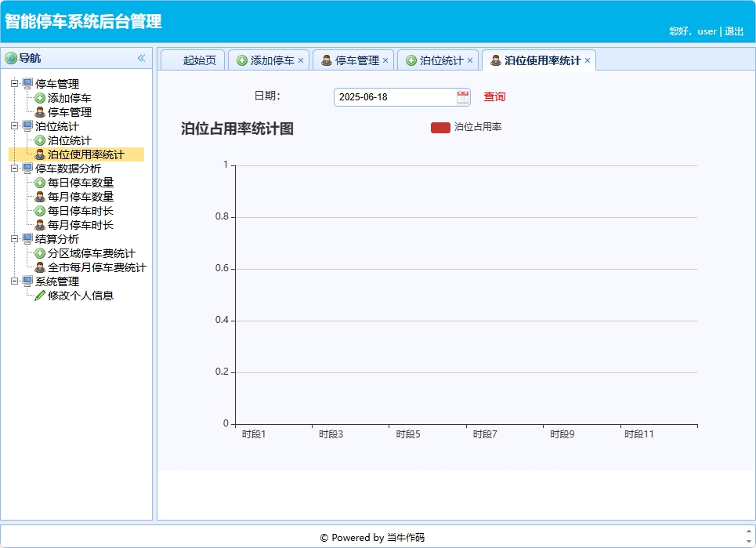
Task: Click the plus icon beside 分区域停车费统计
Action: coord(39,253)
